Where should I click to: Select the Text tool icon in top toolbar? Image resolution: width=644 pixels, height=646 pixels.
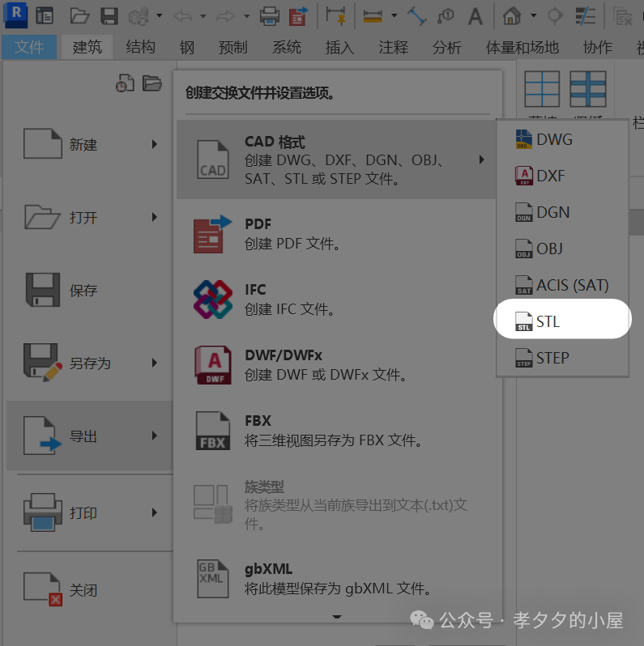(476, 15)
